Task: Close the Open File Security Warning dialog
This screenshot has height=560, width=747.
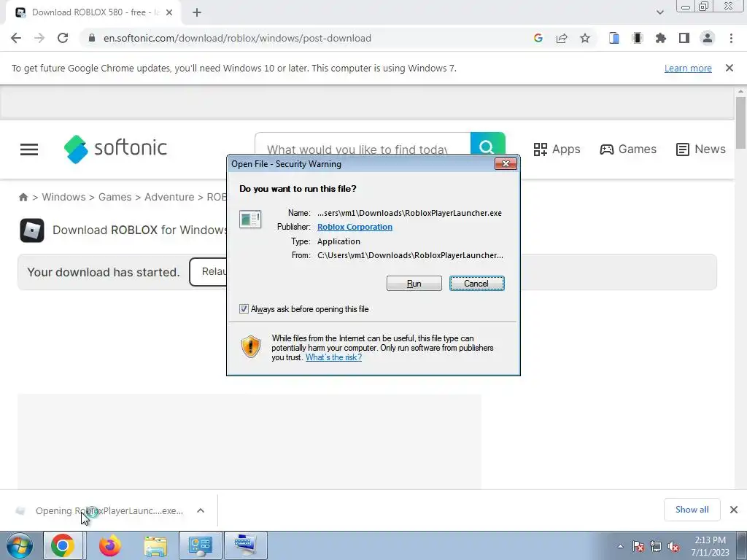Action: pyautogui.click(x=506, y=164)
